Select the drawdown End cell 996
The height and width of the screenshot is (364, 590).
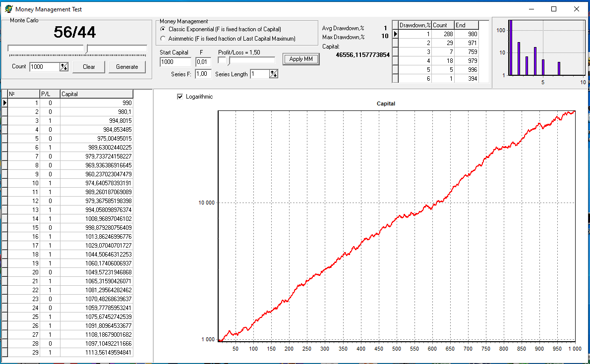tap(467, 69)
